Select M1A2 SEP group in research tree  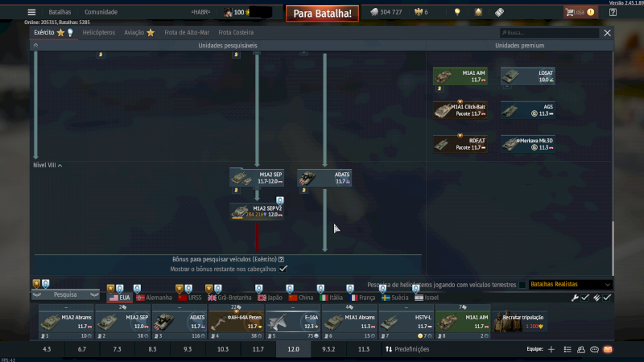tap(257, 178)
